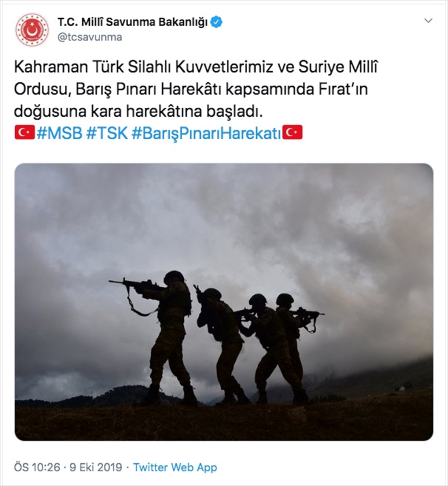This screenshot has width=448, height=486.
Task: Click the date 9 Eki 2019
Action: (x=96, y=467)
